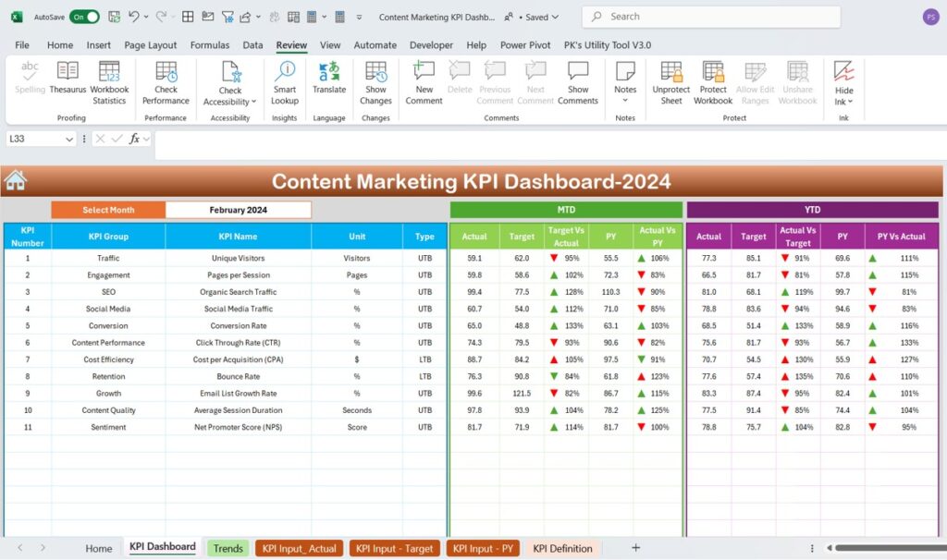Click the YTD section header
947x560 pixels.
(812, 210)
